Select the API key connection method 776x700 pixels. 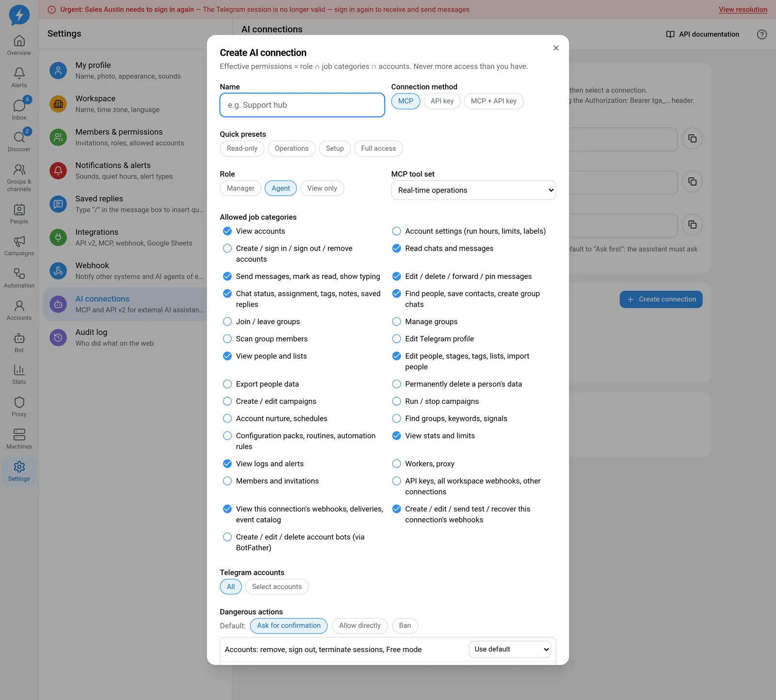coord(442,101)
